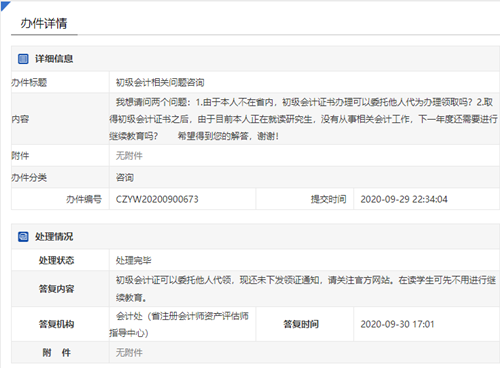Select reply time 2020-09-30 17:01

point(397,324)
